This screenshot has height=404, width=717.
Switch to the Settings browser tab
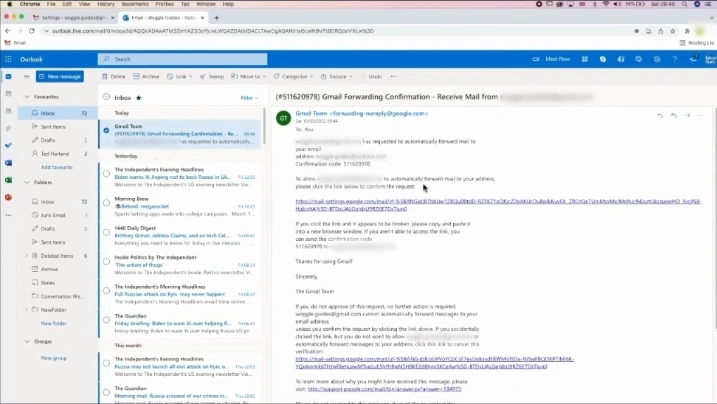point(73,18)
